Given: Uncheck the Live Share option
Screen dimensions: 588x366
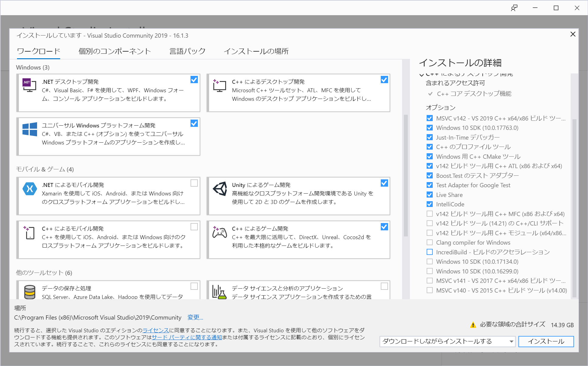Looking at the screenshot, I should [x=430, y=195].
